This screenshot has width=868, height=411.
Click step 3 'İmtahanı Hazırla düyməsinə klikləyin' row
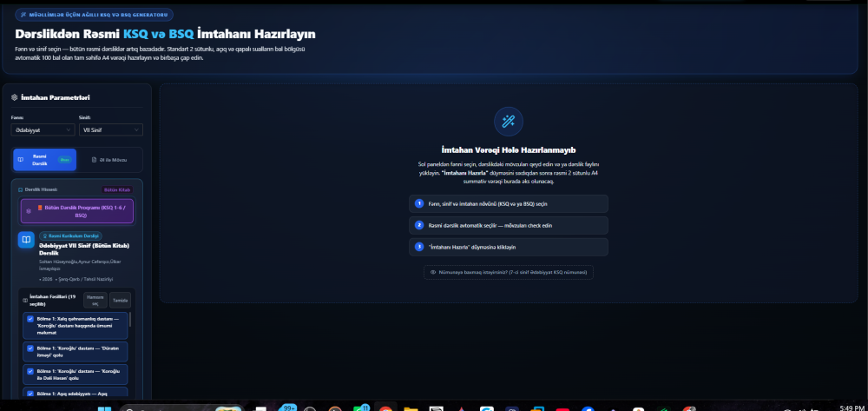click(508, 247)
